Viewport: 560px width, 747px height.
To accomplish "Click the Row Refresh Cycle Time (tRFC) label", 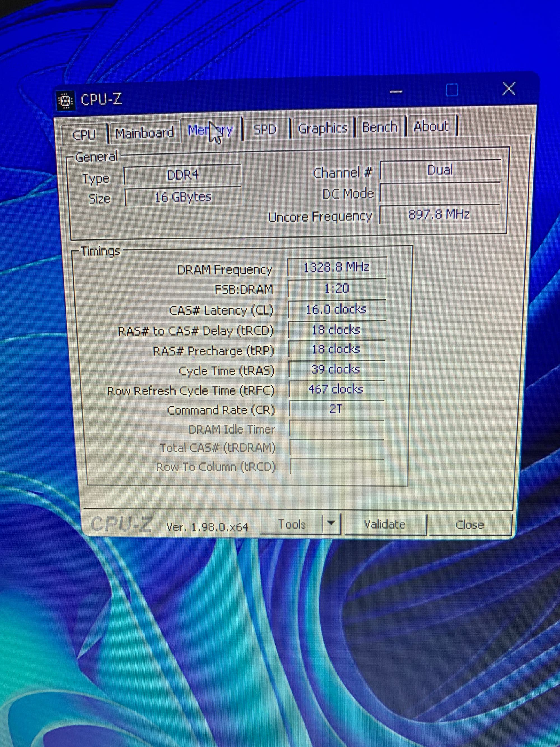I will [x=191, y=391].
